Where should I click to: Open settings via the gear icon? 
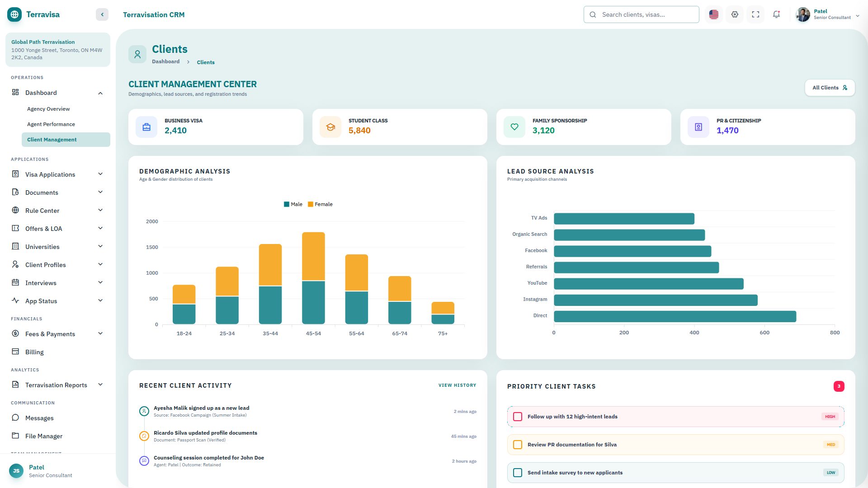pos(735,14)
